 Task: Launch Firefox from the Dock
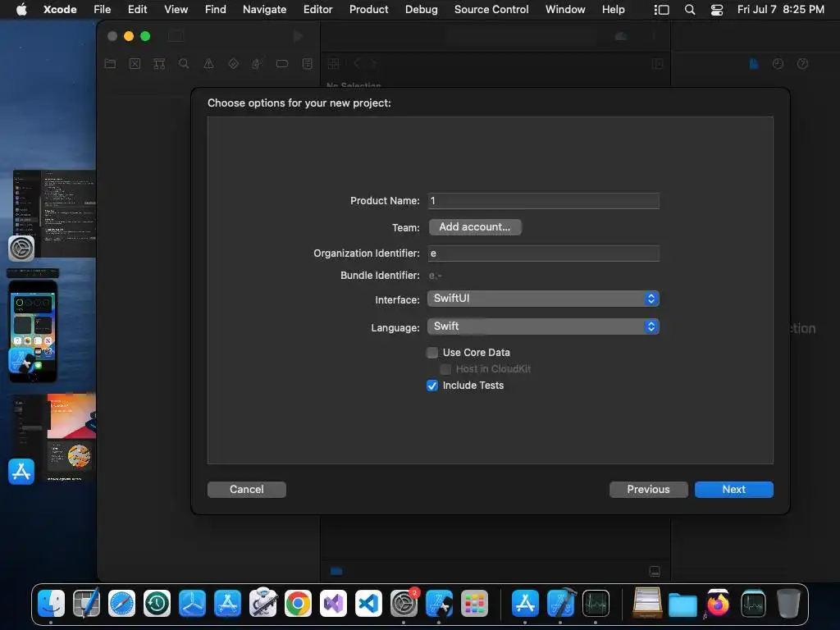coord(718,604)
